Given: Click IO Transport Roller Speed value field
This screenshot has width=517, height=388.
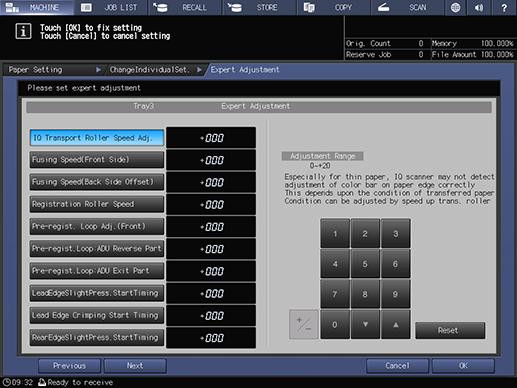Looking at the screenshot, I should [x=211, y=138].
